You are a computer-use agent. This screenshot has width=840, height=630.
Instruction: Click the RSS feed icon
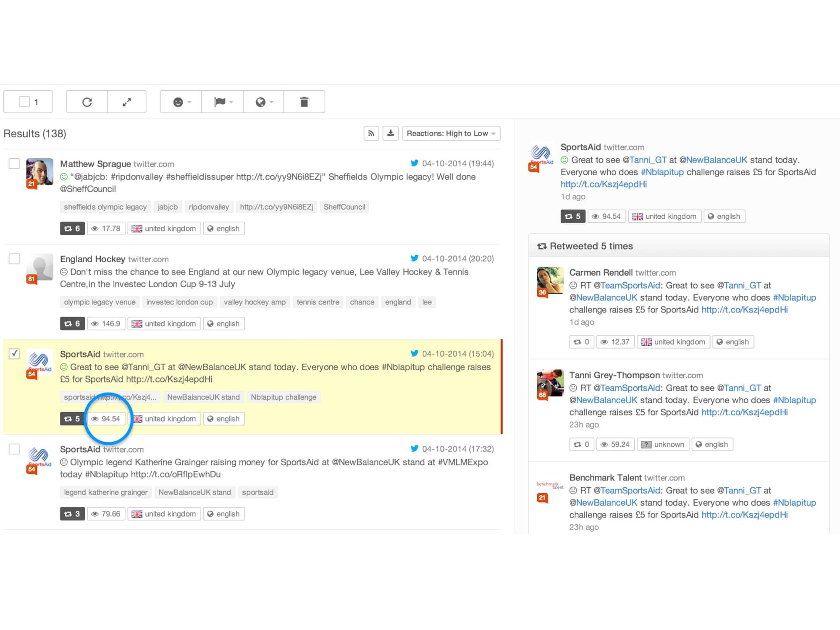tap(371, 134)
